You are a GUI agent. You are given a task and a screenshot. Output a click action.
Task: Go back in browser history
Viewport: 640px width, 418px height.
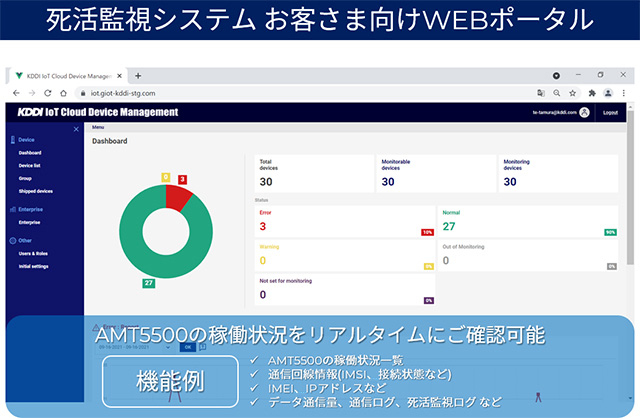tap(16, 93)
